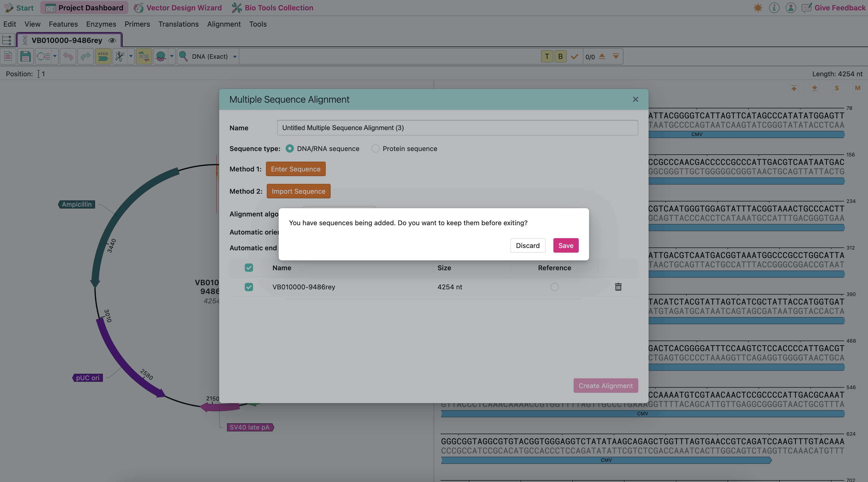Click the pink Save button

(x=566, y=246)
